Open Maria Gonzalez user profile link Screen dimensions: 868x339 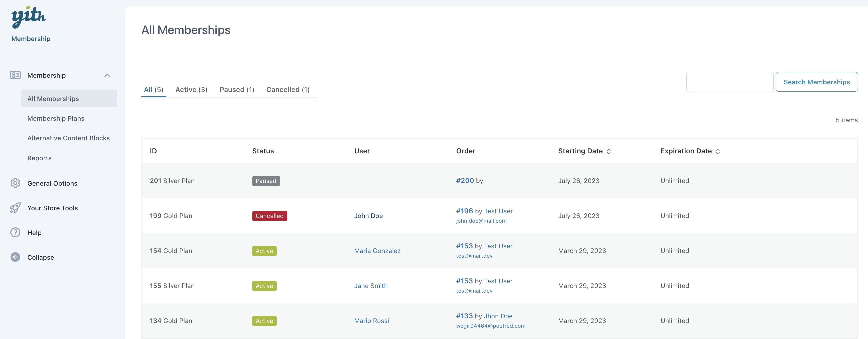pos(377,251)
